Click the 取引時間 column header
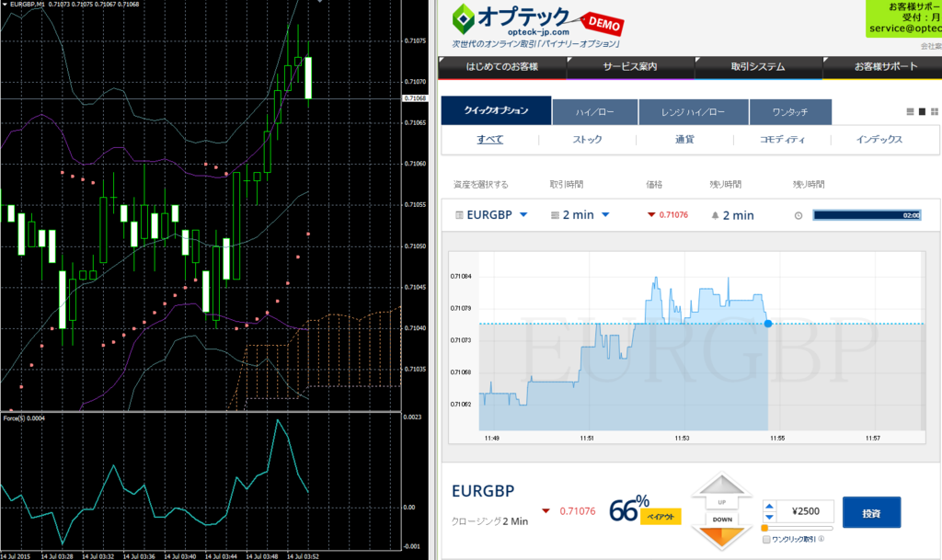This screenshot has width=942, height=560. click(567, 184)
